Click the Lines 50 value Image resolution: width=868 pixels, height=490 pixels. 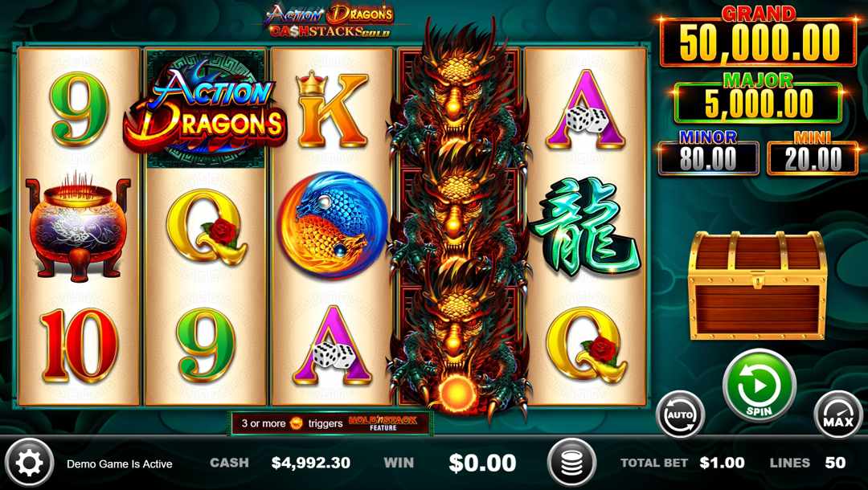click(835, 463)
